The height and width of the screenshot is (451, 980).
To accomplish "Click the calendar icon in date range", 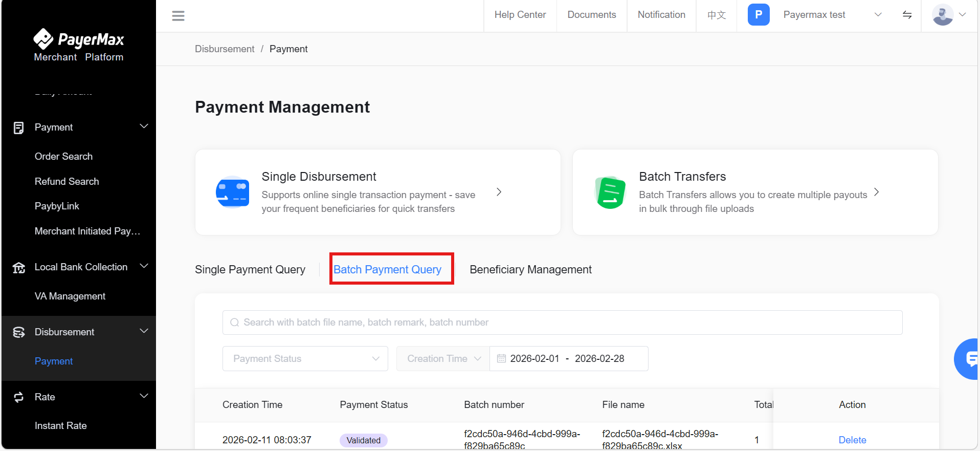I will (501, 359).
